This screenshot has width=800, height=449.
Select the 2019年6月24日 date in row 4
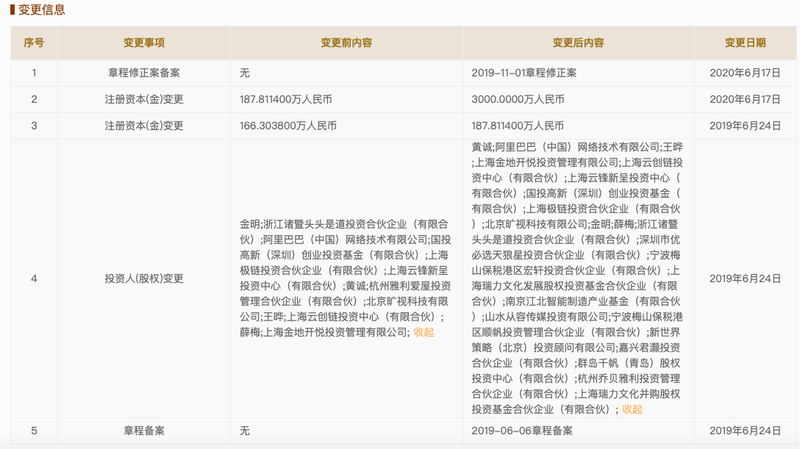(x=745, y=279)
